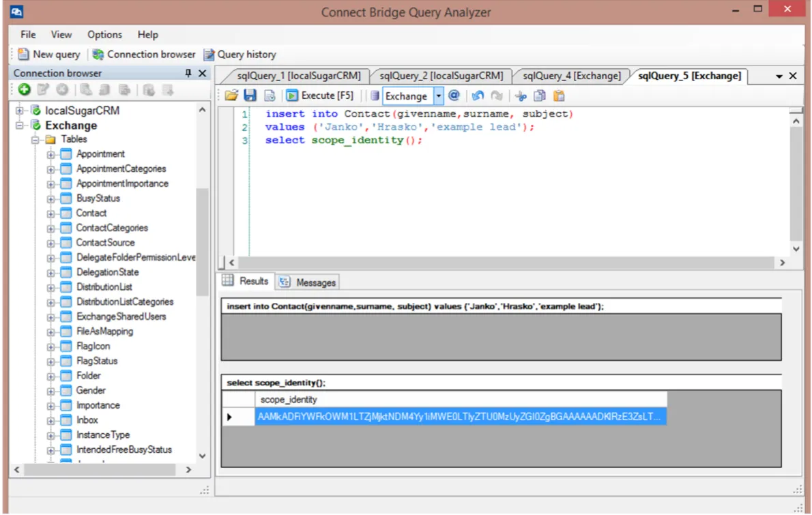Switch to the Messages tab
812x515 pixels.
click(x=308, y=282)
